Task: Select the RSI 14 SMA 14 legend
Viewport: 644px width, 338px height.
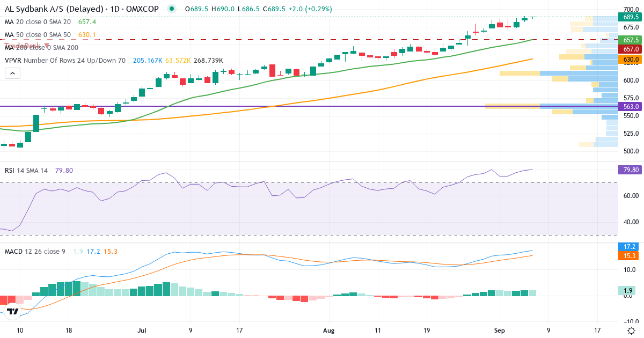Action: pyautogui.click(x=26, y=170)
